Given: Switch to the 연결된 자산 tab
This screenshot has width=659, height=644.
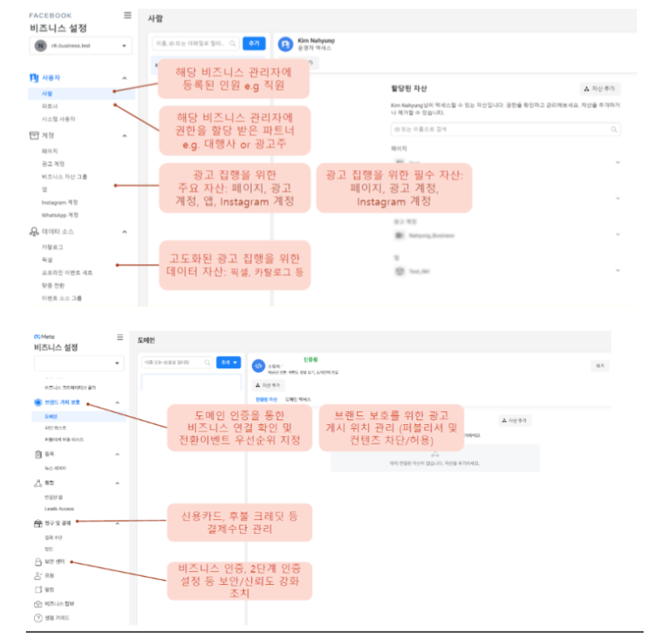Looking at the screenshot, I should click(267, 400).
